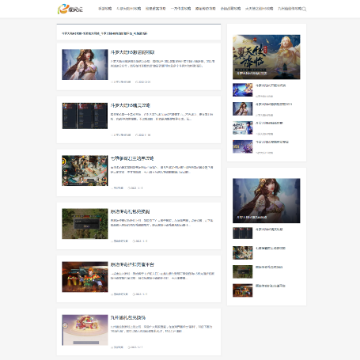Image resolution: width=360 pixels, height=360 pixels.
Task: Open the dark three-column stats panel thumbnail
Action: coord(85,116)
